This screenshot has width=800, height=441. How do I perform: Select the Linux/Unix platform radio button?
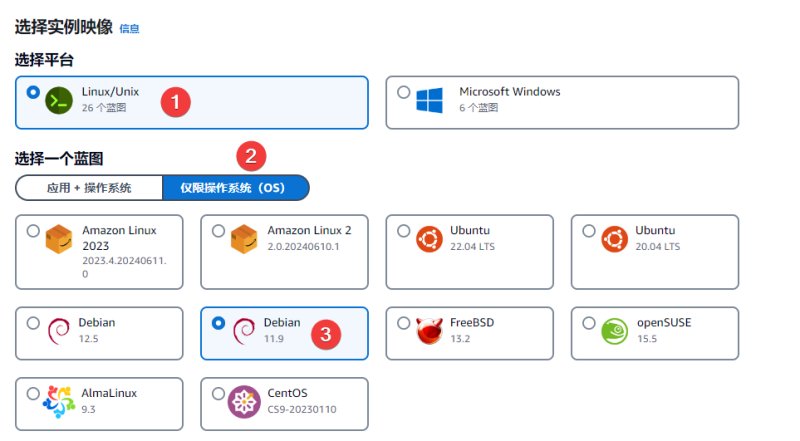pos(33,92)
